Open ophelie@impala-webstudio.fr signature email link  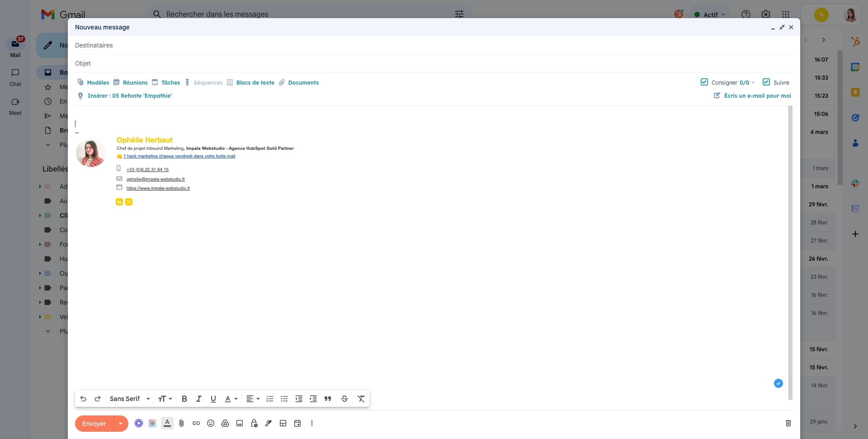(x=156, y=179)
